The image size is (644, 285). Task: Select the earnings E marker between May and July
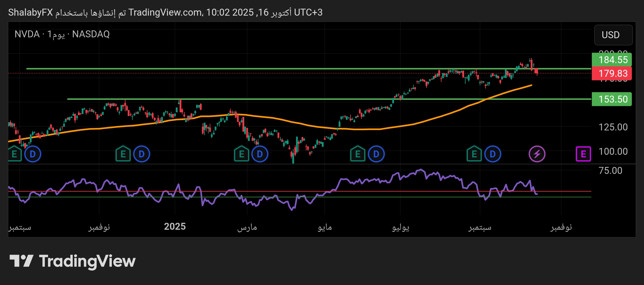tap(357, 154)
